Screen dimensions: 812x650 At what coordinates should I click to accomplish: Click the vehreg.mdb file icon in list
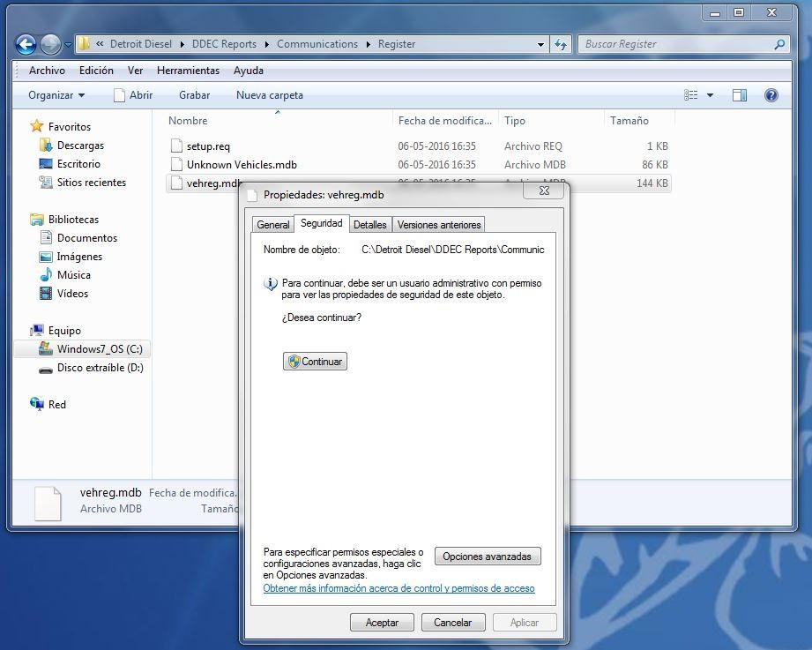[176, 183]
